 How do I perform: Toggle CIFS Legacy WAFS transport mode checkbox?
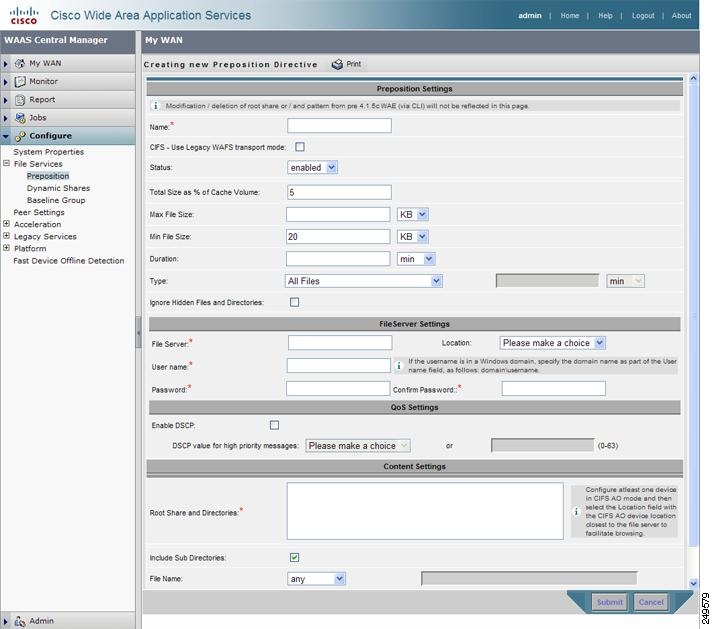point(300,147)
